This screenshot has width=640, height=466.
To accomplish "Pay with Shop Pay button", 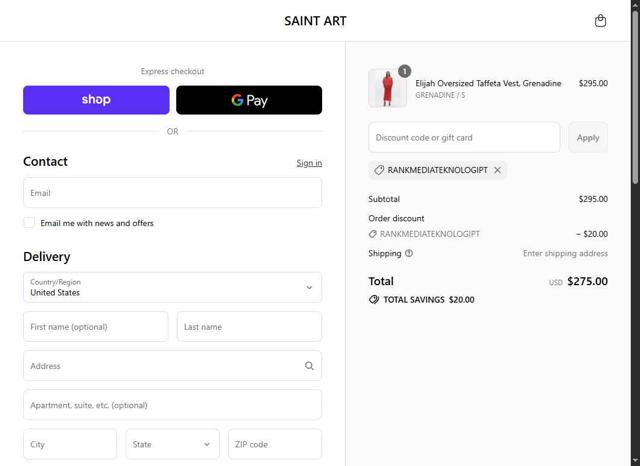I will 96,100.
